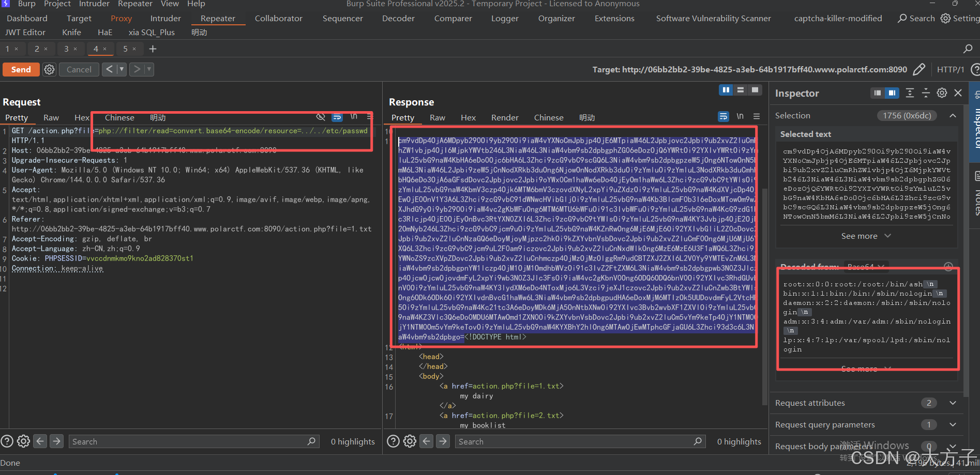980x475 pixels.
Task: Open the Intruder tab
Action: pos(165,19)
